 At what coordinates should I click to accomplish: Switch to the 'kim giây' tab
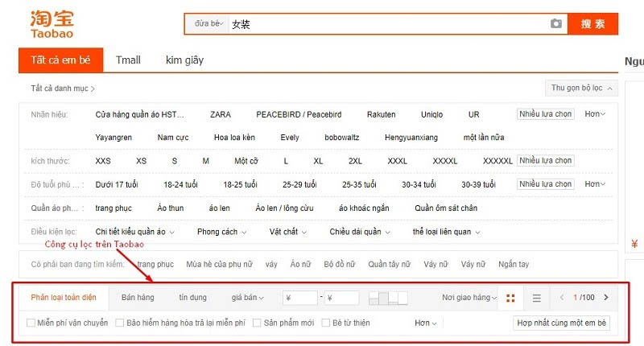184,60
